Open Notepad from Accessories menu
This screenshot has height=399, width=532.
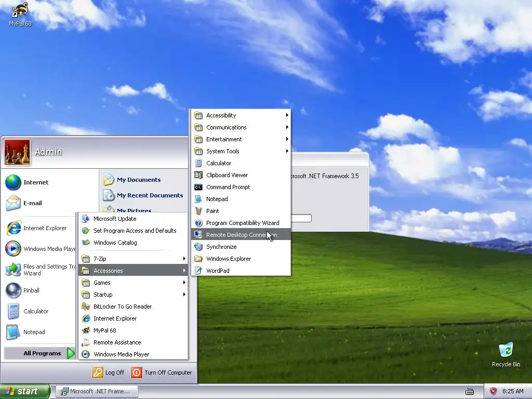[241, 199]
